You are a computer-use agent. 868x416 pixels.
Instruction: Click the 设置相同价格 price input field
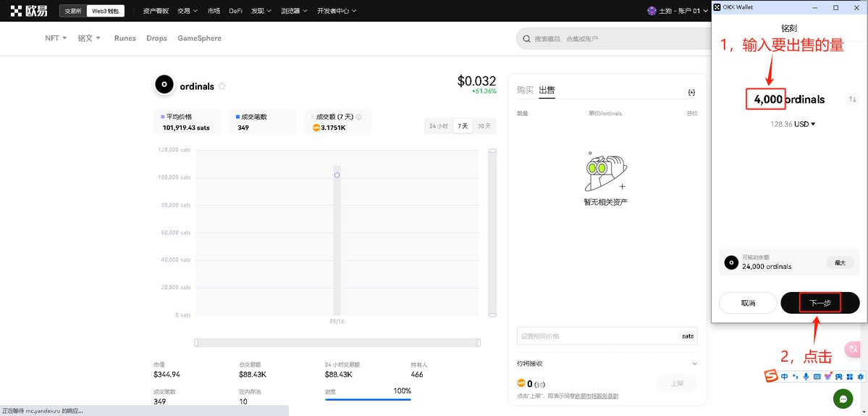(x=597, y=336)
